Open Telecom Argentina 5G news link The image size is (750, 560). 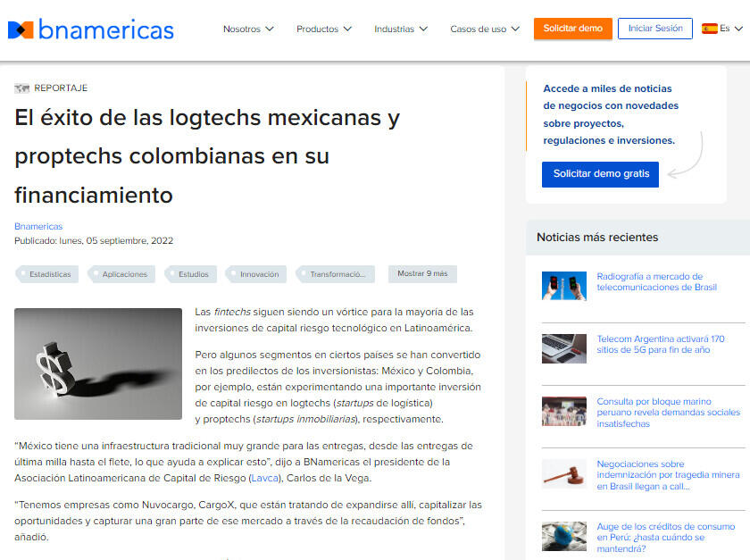pos(660,345)
